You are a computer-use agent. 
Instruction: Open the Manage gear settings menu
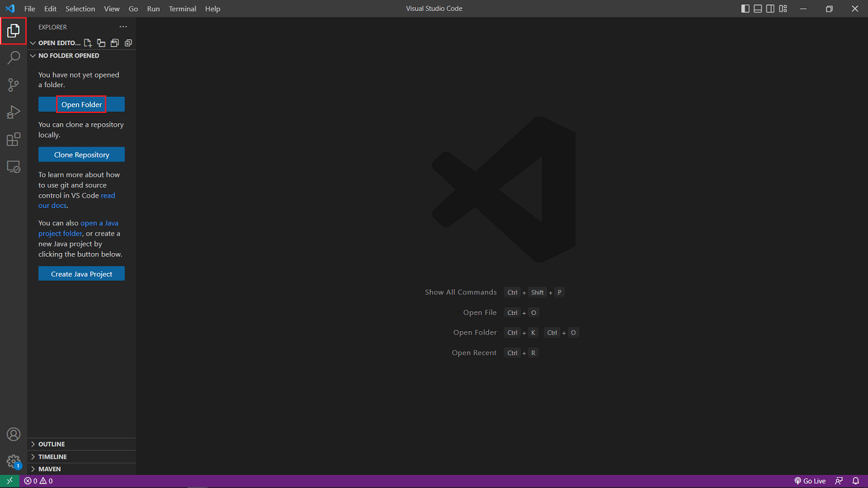pos(14,462)
